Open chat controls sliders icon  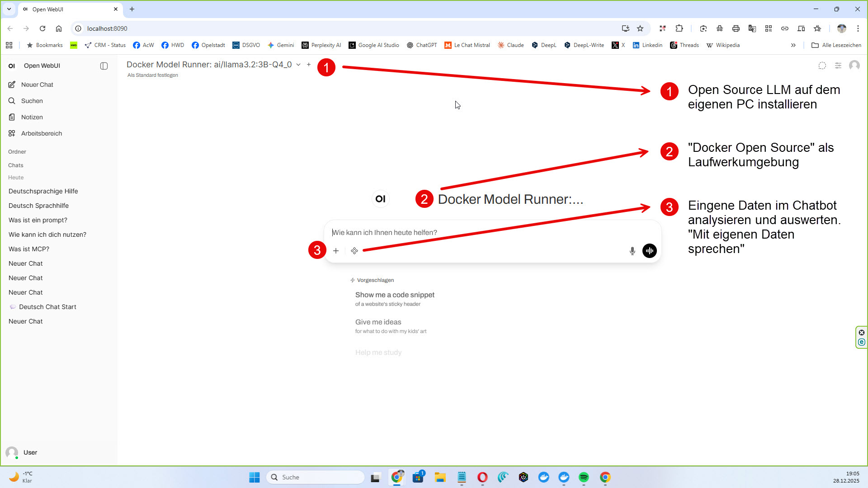[x=838, y=66]
